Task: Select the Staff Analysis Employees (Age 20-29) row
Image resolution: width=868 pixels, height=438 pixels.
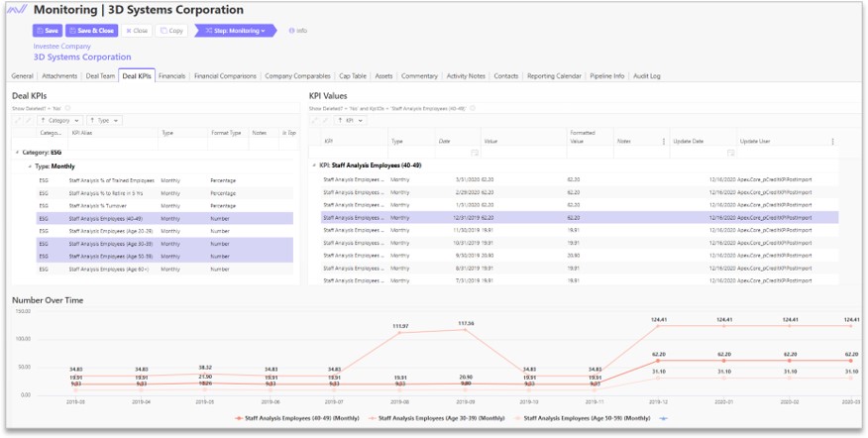Action: click(164, 232)
